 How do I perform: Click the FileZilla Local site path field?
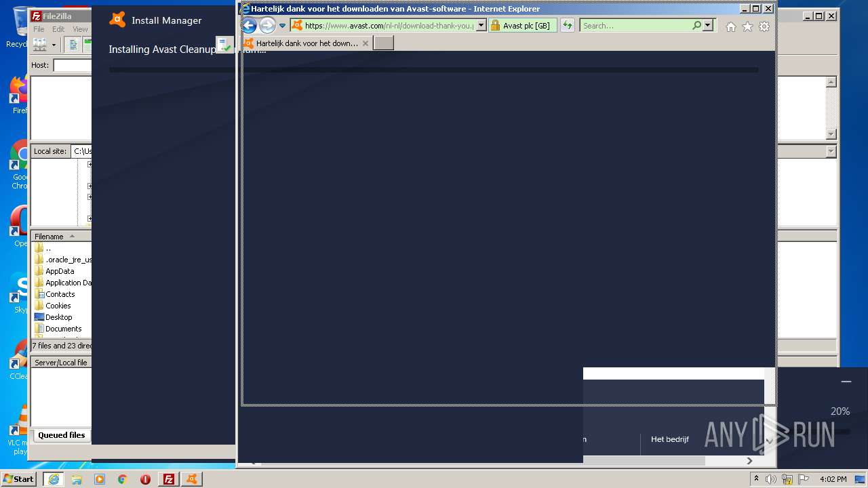[x=81, y=151]
